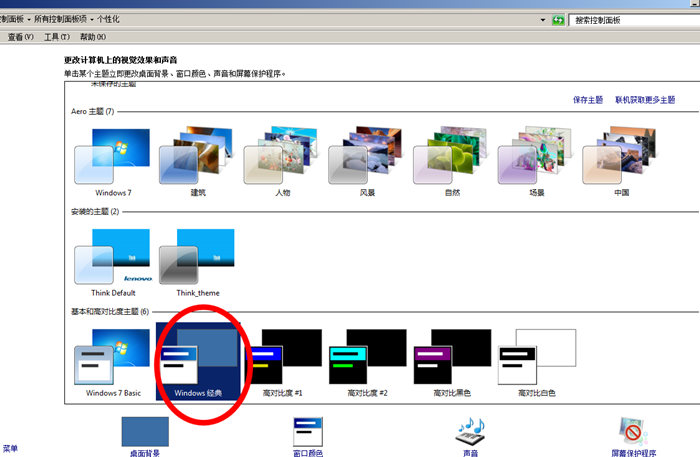Select the Windows 7 Aero theme

coord(112,162)
